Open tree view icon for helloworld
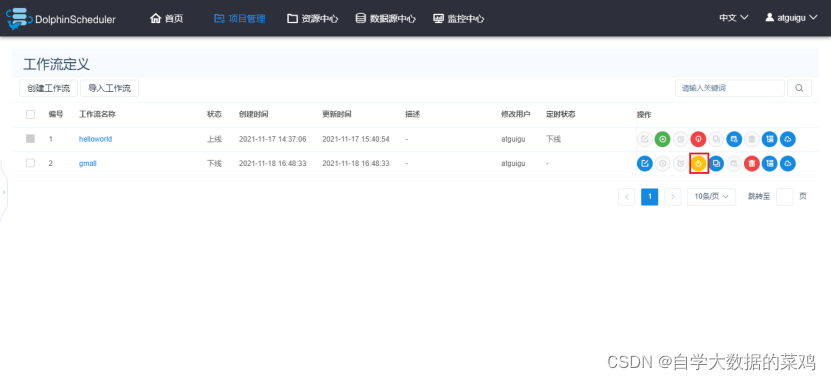 tap(770, 139)
